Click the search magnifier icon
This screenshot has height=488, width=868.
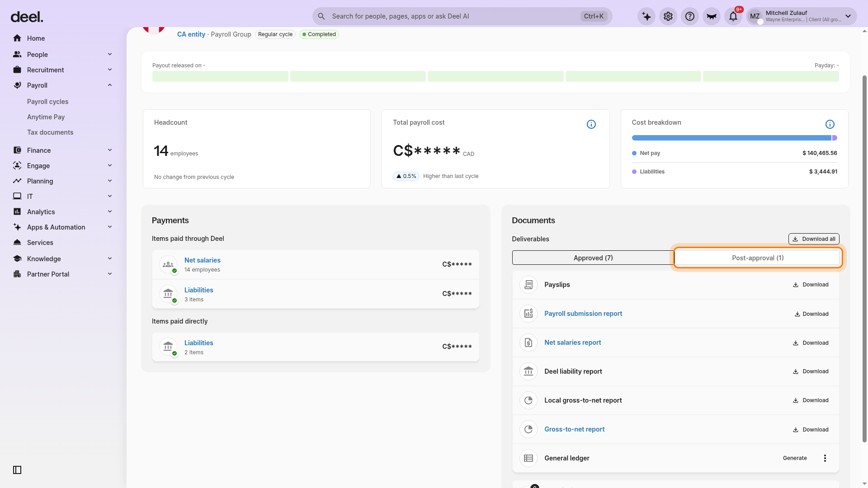tap(321, 16)
